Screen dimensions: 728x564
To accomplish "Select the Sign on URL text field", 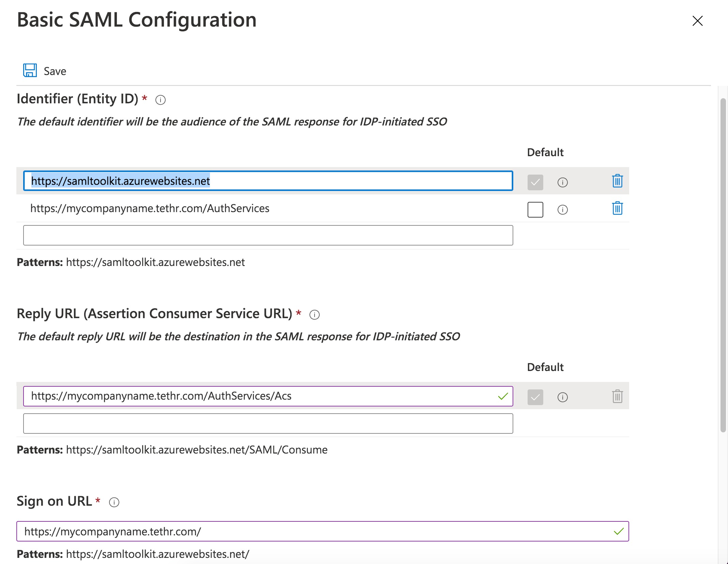I will (x=307, y=531).
